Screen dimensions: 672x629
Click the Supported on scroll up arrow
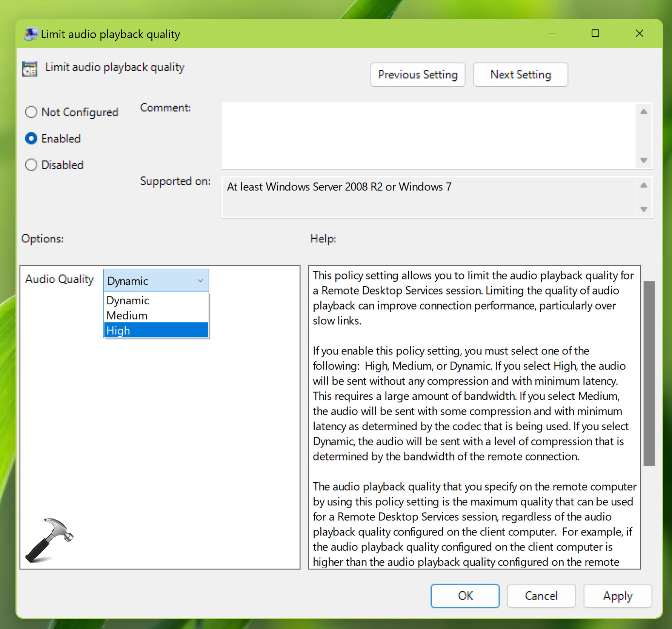[644, 185]
